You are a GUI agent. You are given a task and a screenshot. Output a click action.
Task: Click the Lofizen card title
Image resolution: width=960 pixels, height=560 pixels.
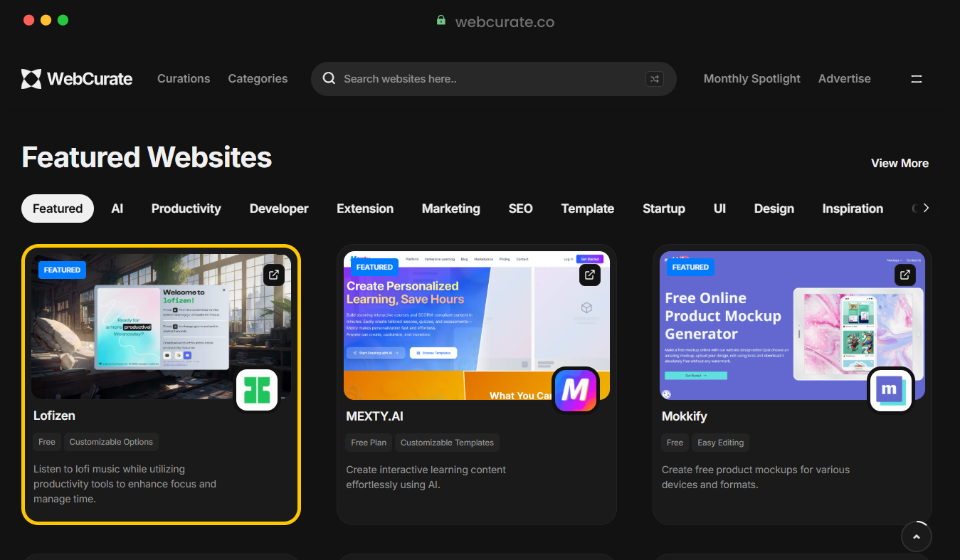[x=54, y=415]
